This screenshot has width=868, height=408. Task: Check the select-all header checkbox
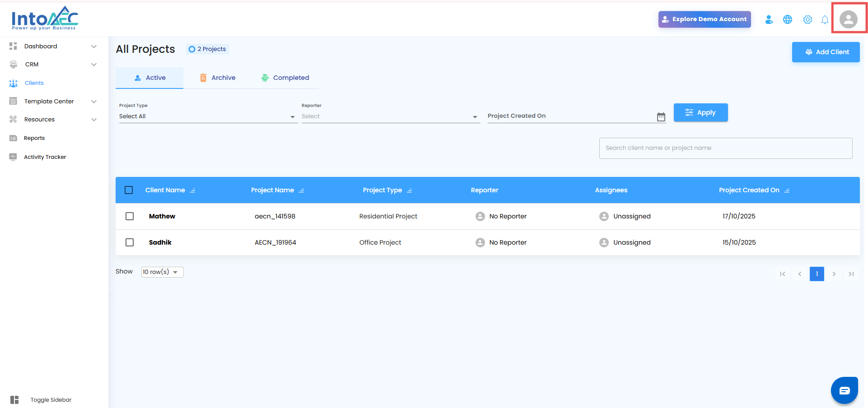click(129, 190)
